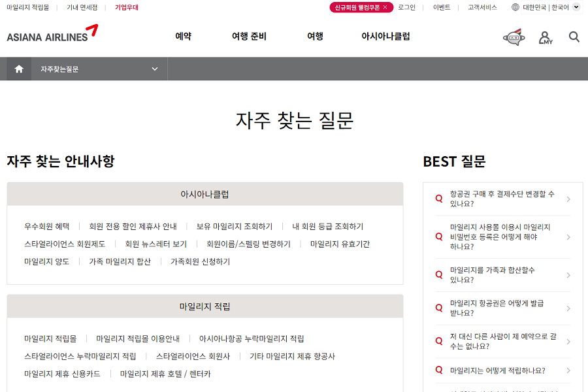Open the chatbot character icon
Image resolution: width=588 pixels, height=392 pixels.
pos(514,37)
